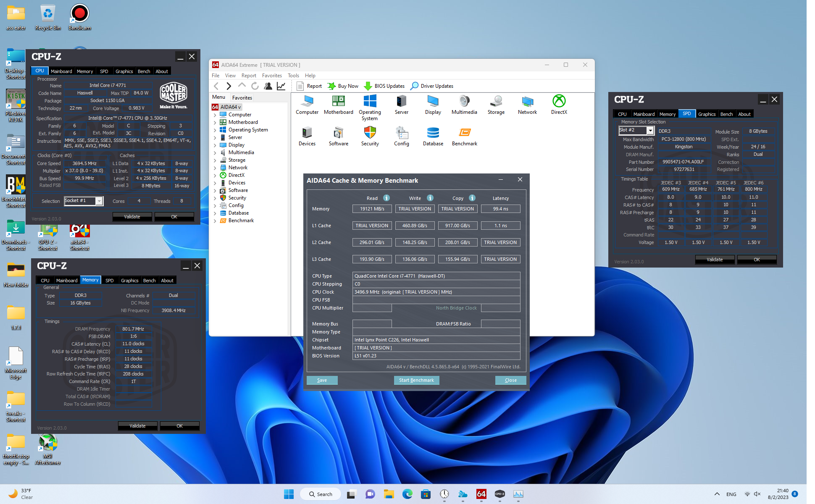Open the Windows Start menu
This screenshot has height=504, width=815.
click(289, 494)
